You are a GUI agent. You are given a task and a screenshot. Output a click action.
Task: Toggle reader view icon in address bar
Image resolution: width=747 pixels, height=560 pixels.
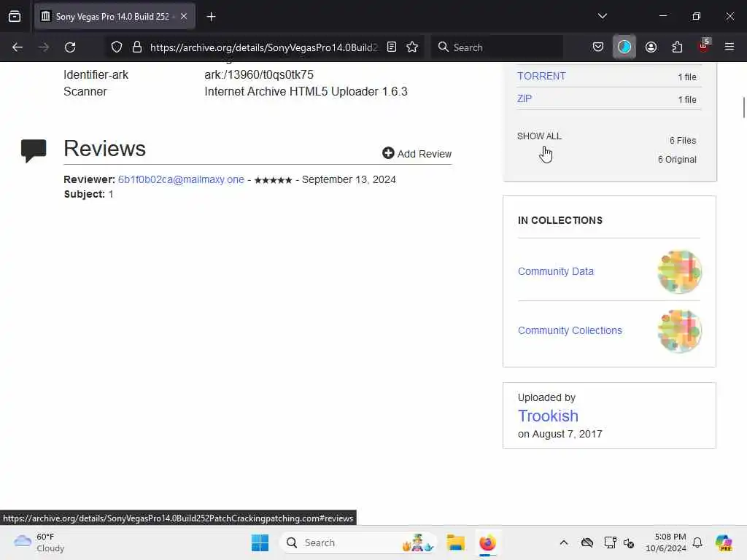[x=392, y=47]
